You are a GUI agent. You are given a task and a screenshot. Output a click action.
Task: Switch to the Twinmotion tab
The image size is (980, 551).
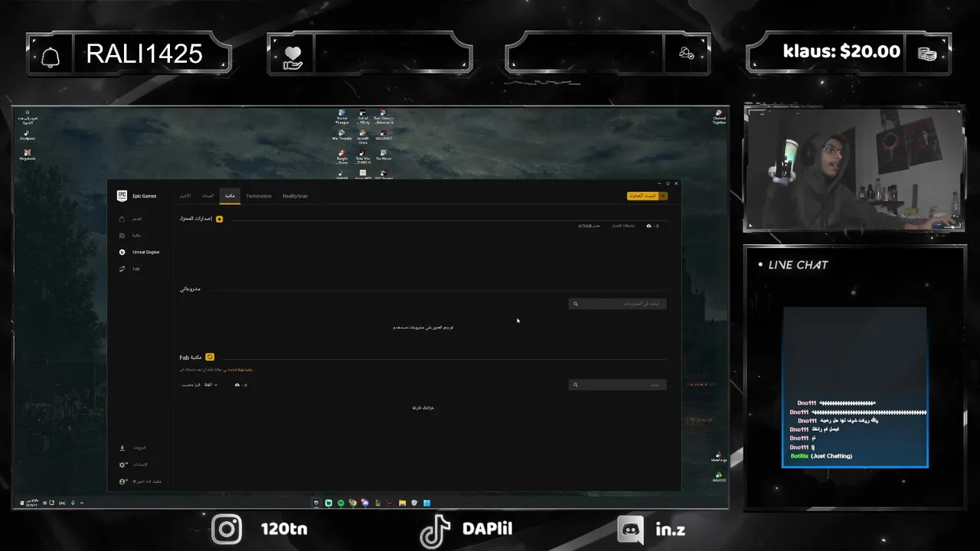click(259, 196)
